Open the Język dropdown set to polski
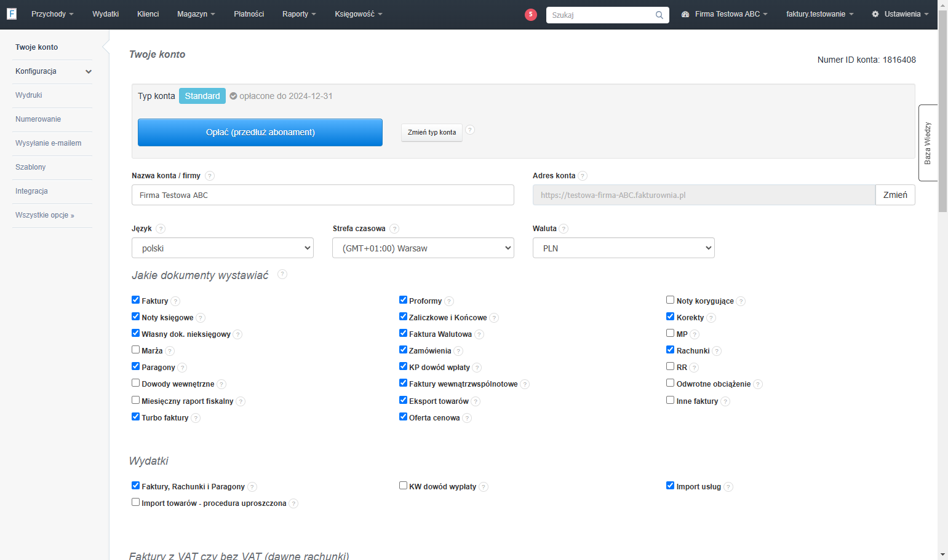 tap(223, 248)
